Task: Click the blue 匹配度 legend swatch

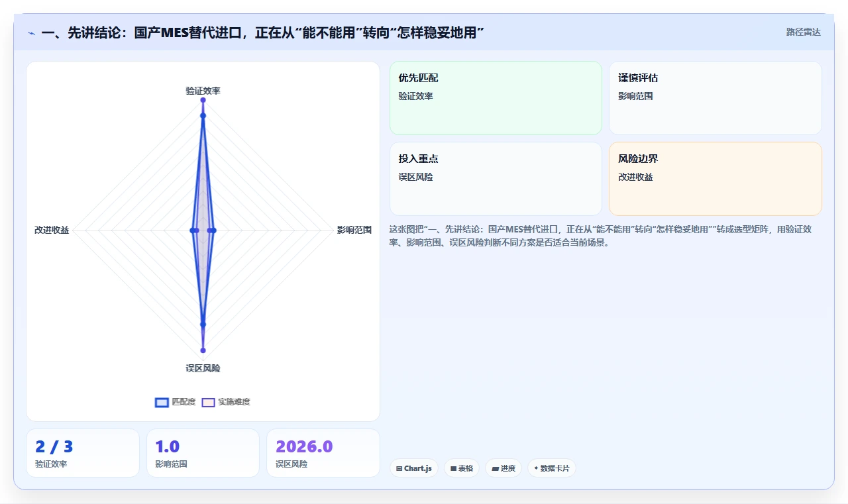Action: pos(162,402)
